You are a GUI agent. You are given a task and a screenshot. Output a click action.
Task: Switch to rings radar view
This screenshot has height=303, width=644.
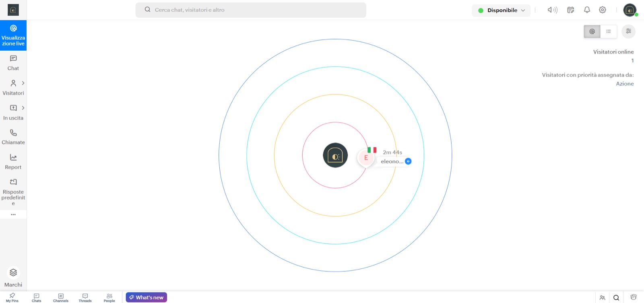pos(592,31)
